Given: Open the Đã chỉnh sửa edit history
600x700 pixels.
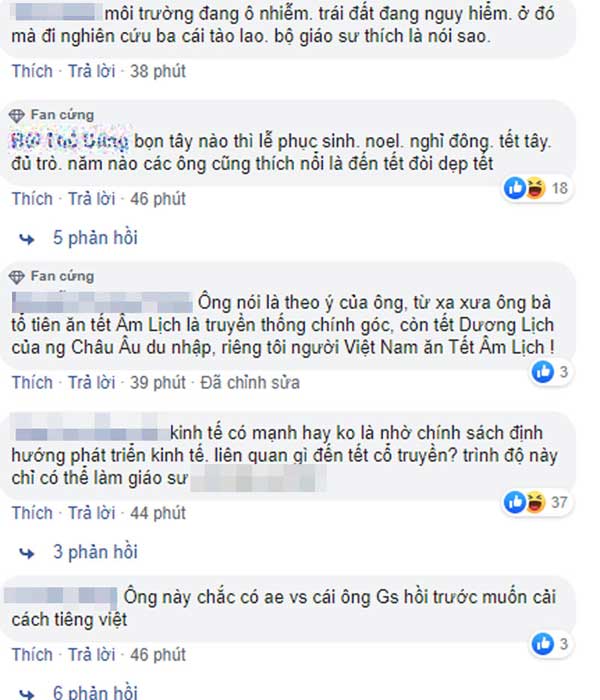Looking at the screenshot, I should (250, 383).
